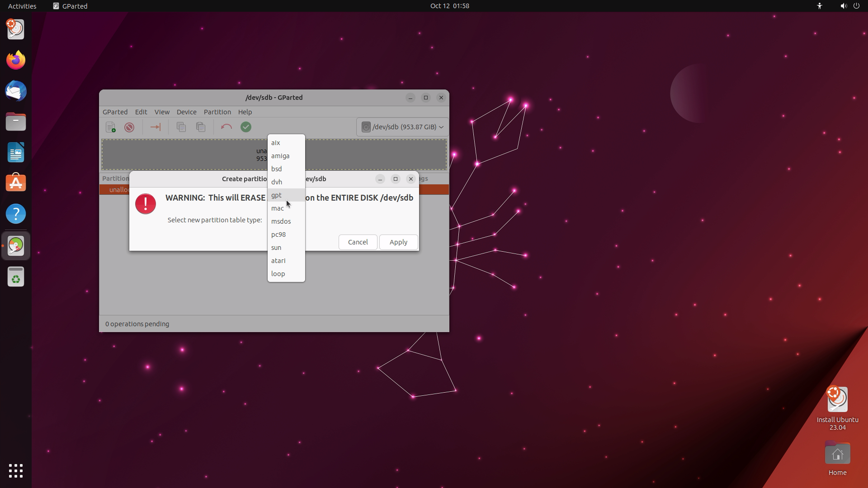Image resolution: width=868 pixels, height=488 pixels.
Task: Open the Device menu
Action: [186, 112]
